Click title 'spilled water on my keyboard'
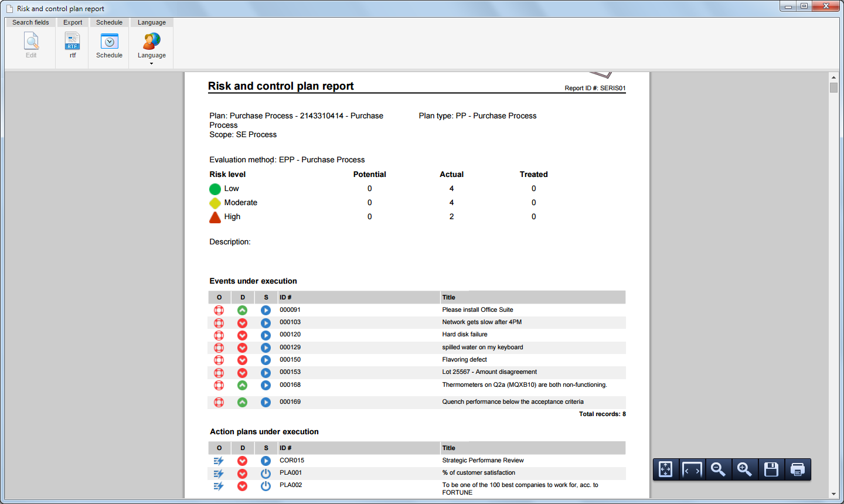 tap(482, 348)
